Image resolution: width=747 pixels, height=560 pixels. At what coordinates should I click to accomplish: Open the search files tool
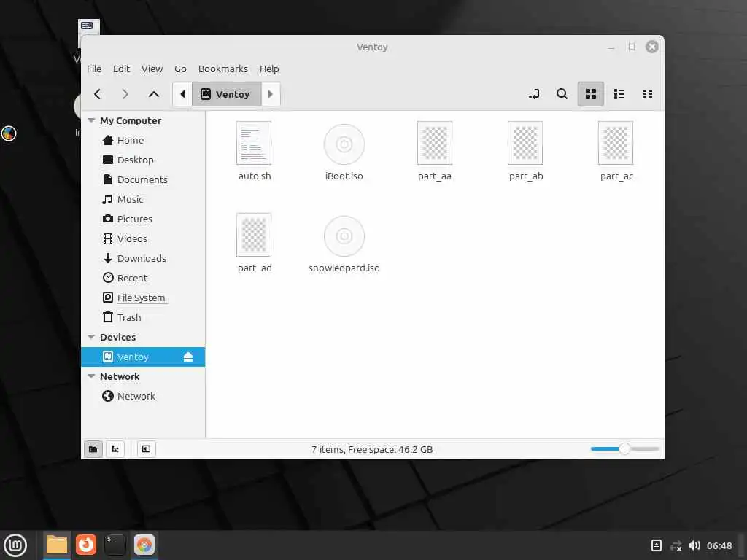pyautogui.click(x=562, y=94)
